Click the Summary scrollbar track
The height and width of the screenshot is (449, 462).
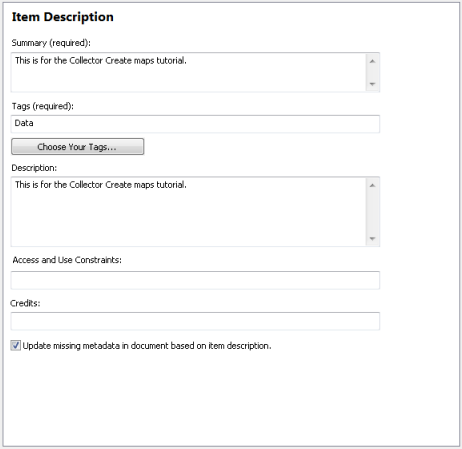click(372, 72)
